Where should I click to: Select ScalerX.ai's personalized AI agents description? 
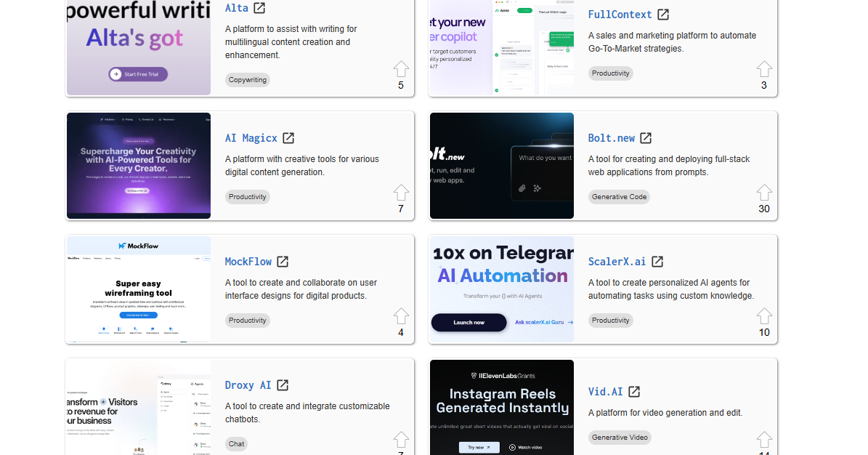[671, 289]
